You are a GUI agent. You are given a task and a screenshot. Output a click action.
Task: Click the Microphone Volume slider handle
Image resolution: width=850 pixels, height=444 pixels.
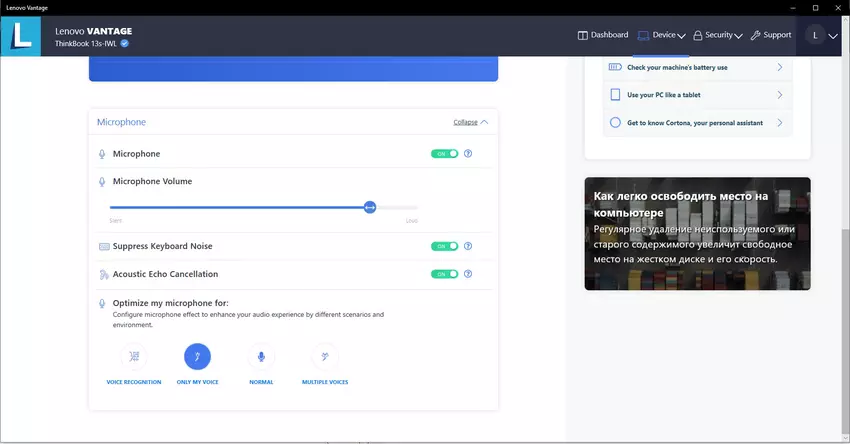370,207
